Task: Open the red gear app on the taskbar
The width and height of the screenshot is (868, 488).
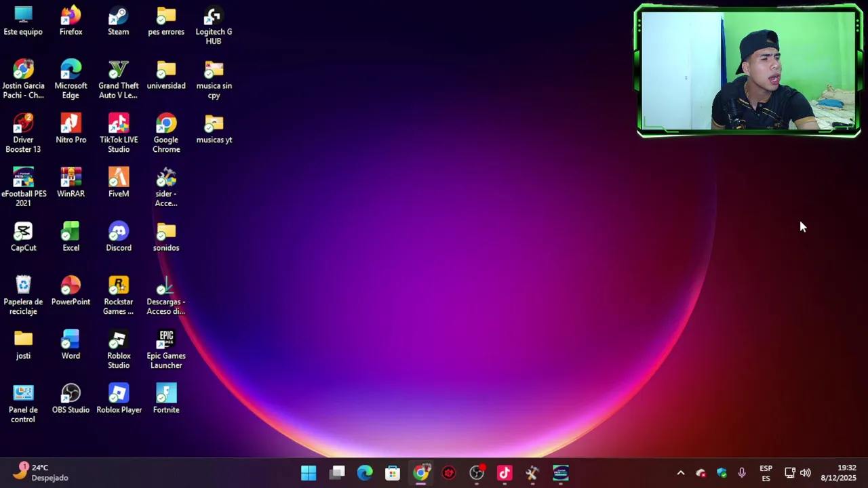Action: [x=449, y=472]
